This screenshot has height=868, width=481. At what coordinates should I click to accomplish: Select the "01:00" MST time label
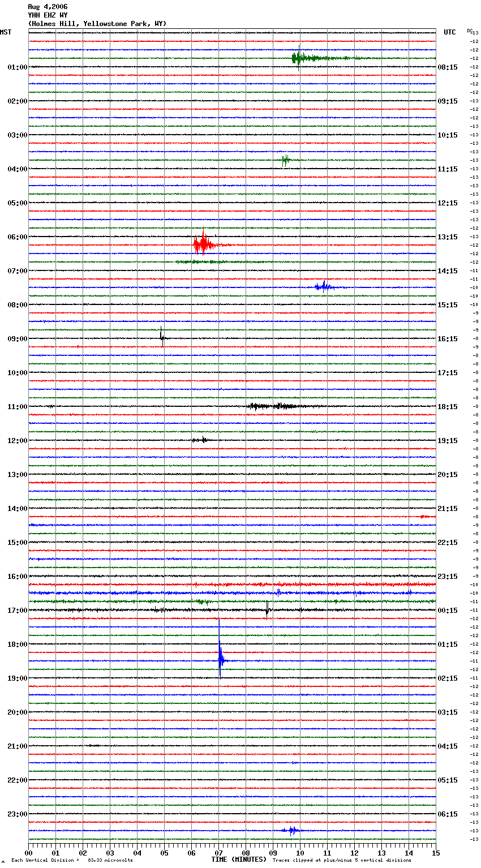(18, 67)
